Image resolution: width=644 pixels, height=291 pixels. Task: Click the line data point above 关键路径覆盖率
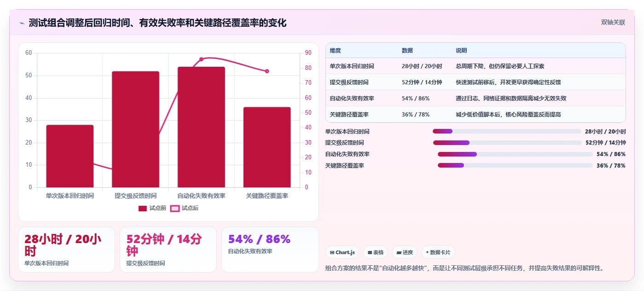(x=267, y=71)
